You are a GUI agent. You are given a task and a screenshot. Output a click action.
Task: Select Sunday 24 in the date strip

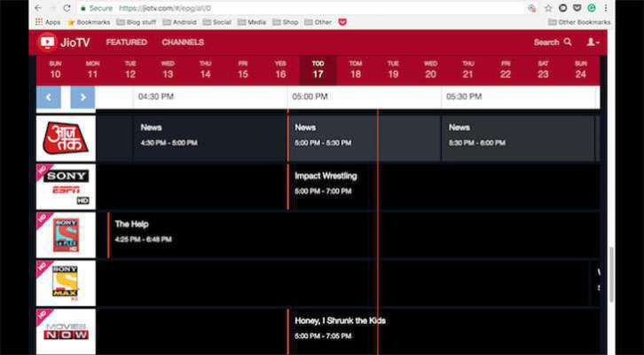[x=581, y=70]
